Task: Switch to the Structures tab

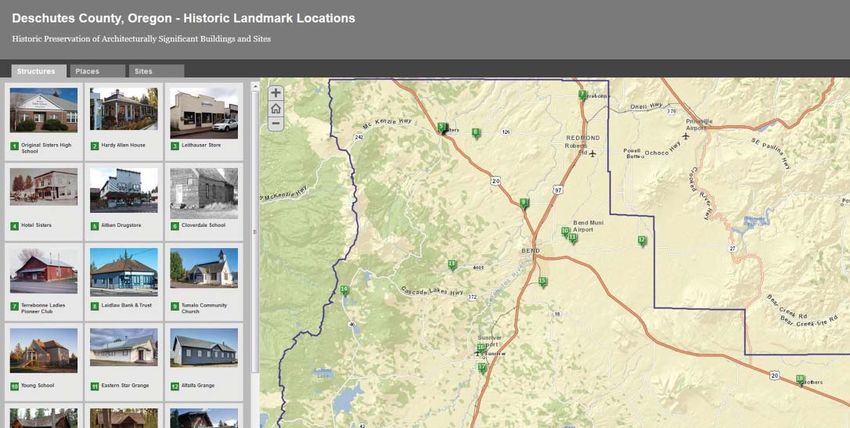Action: (x=38, y=71)
